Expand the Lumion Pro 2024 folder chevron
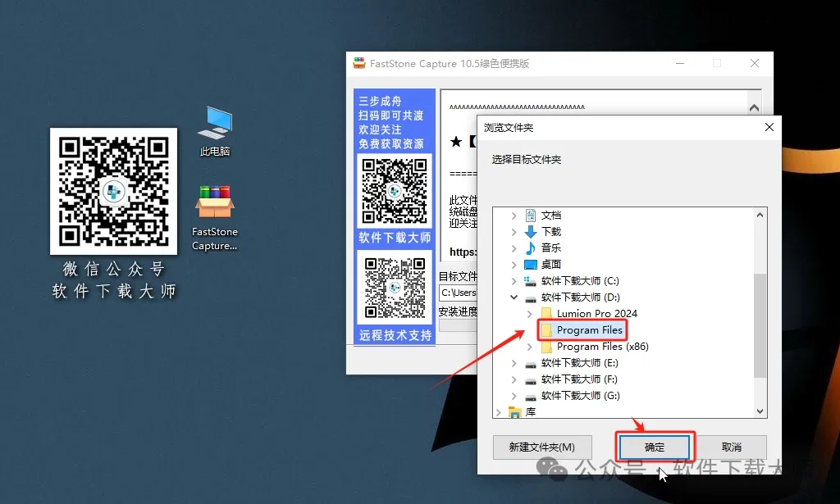Viewport: 840px width, 504px height. point(529,313)
